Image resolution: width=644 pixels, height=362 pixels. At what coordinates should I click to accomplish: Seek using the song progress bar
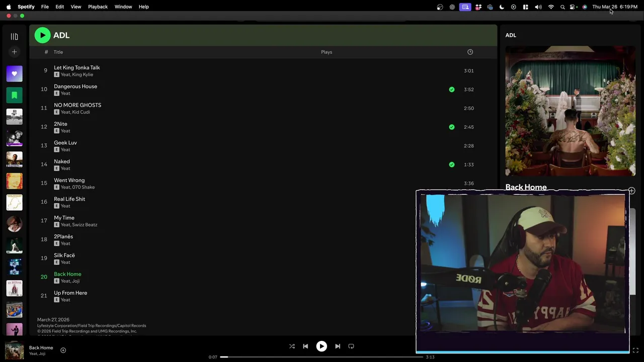[x=321, y=357]
